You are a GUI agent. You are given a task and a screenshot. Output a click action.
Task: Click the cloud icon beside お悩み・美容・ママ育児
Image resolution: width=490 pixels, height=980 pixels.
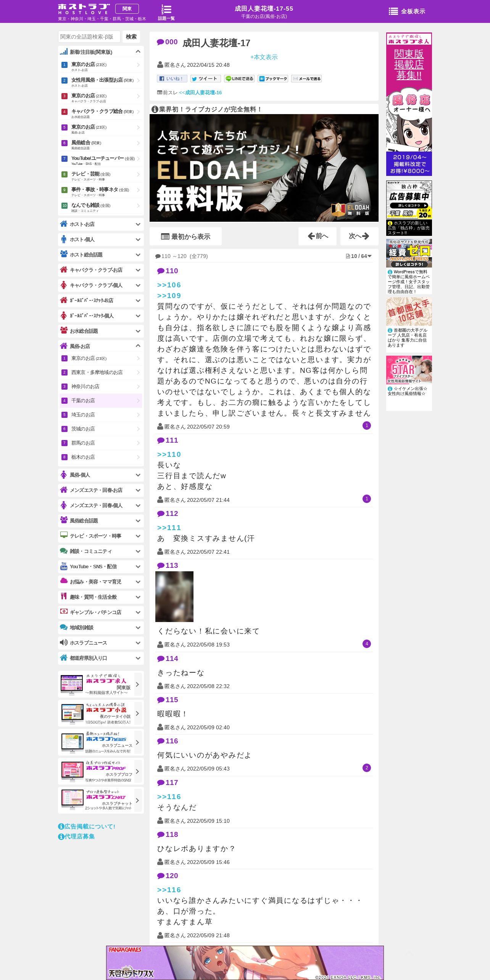pyautogui.click(x=64, y=581)
